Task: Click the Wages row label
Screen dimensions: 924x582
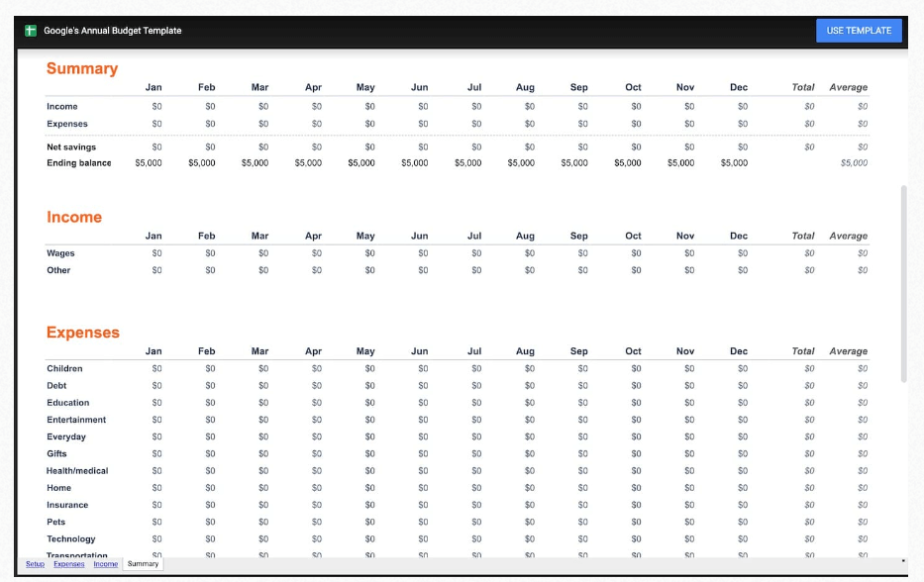Action: 60,253
